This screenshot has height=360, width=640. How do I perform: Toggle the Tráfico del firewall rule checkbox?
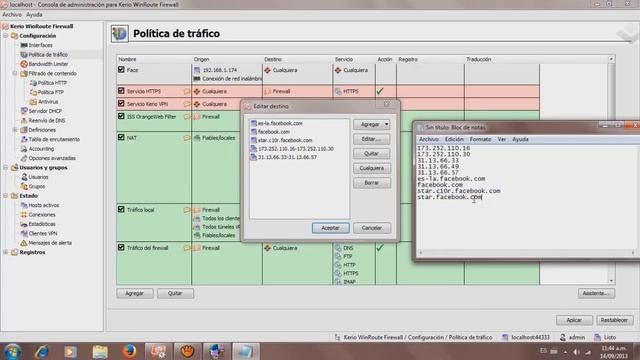(x=121, y=247)
